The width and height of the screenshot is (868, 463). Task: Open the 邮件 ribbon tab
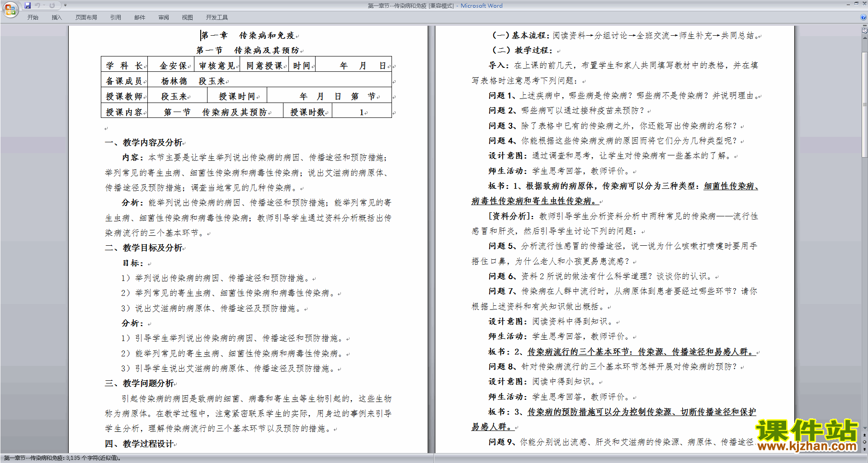coord(140,18)
